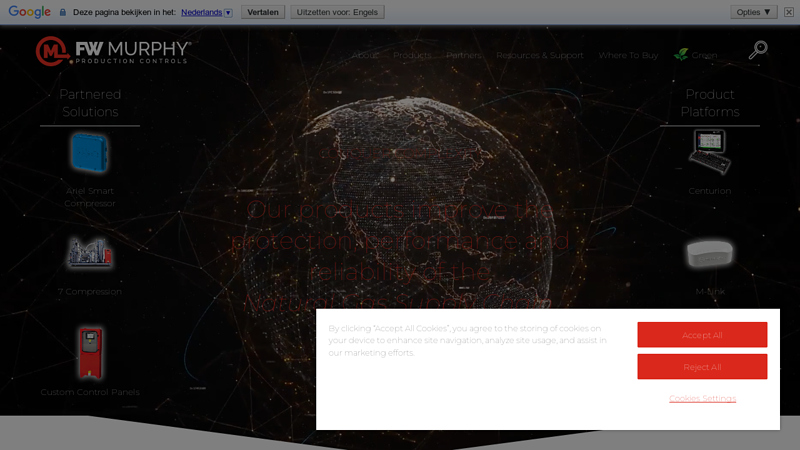
Task: Open Cookies Settings link
Action: click(702, 398)
